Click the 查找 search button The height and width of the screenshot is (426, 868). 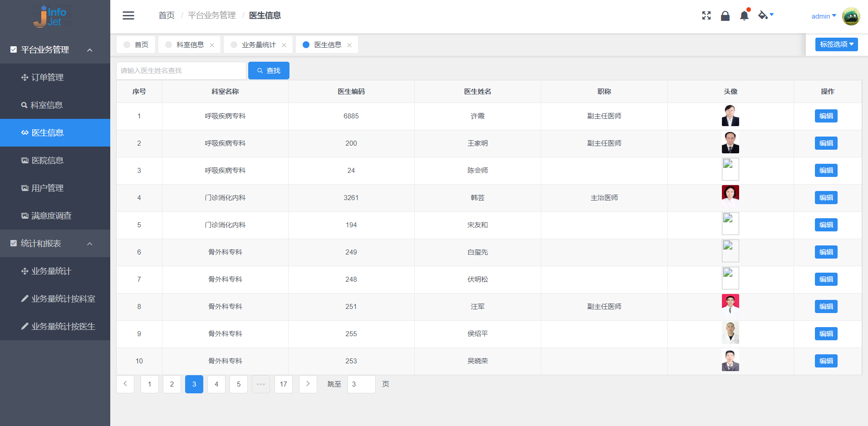click(269, 71)
